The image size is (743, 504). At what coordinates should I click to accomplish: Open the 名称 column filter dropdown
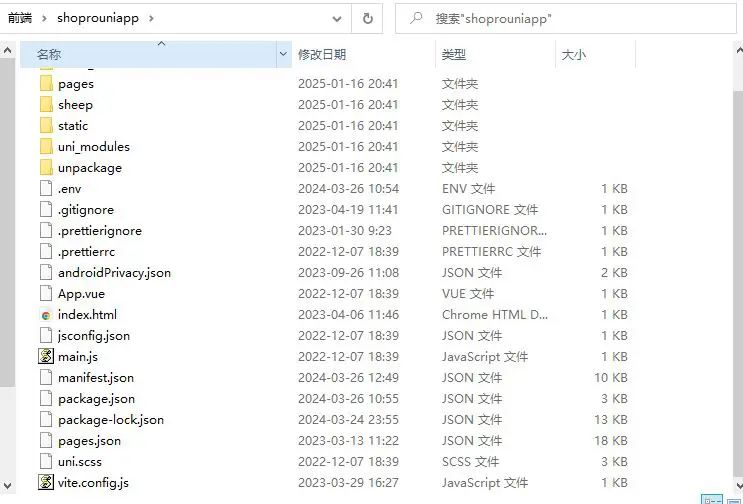click(283, 54)
